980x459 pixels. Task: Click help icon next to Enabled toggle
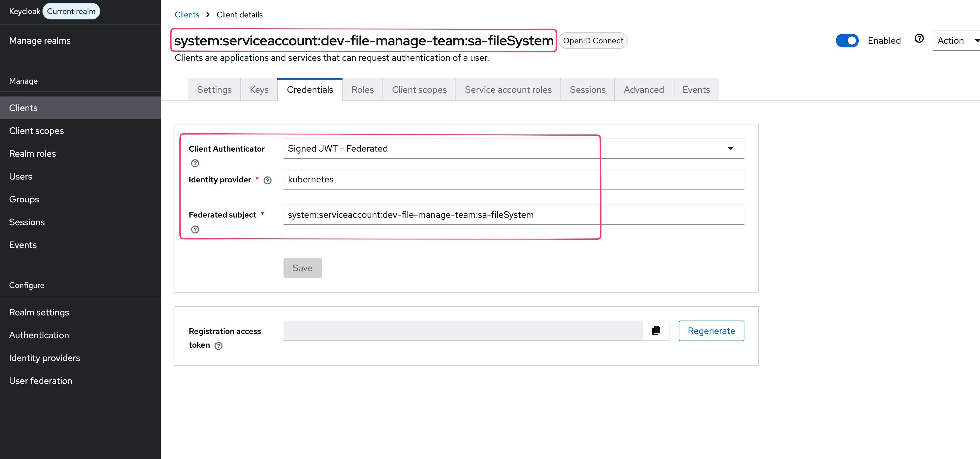click(919, 39)
